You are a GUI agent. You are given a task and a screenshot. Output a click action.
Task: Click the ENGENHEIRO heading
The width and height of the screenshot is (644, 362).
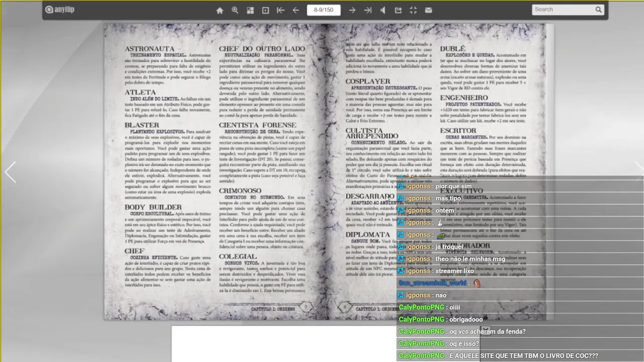pos(464,98)
